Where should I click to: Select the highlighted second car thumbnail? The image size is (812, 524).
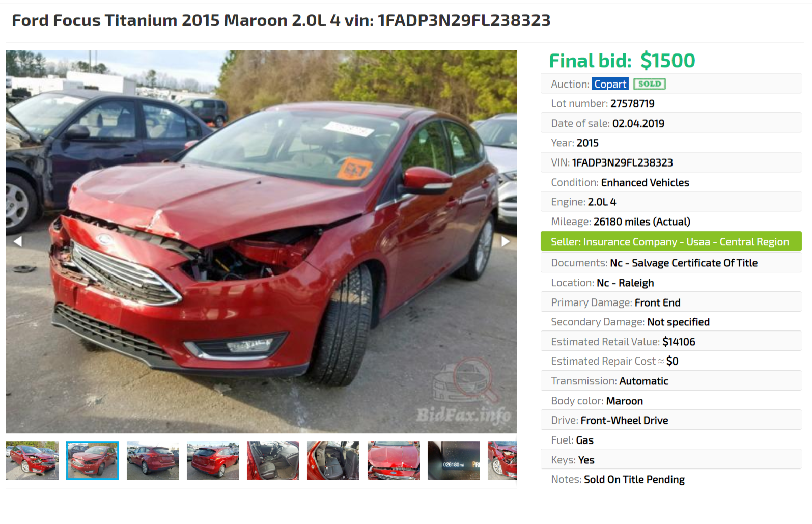coord(93,460)
